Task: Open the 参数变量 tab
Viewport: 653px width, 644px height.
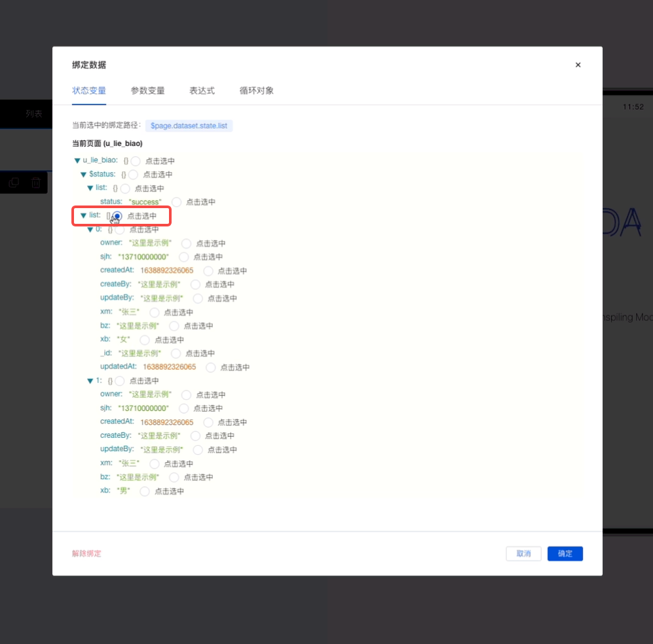Action: pyautogui.click(x=148, y=91)
